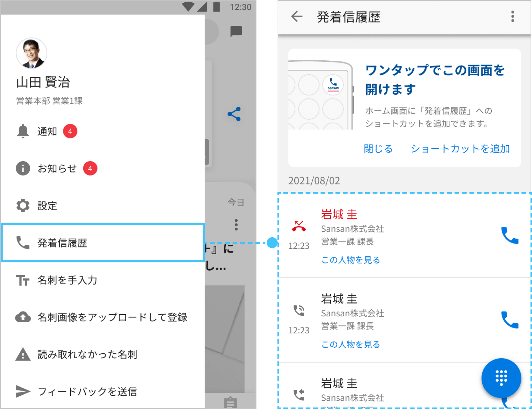Call the second 岩城 圭 entry

510,320
